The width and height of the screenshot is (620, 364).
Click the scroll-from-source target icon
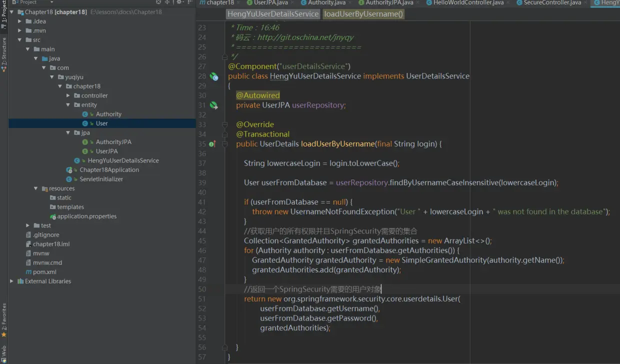click(158, 2)
